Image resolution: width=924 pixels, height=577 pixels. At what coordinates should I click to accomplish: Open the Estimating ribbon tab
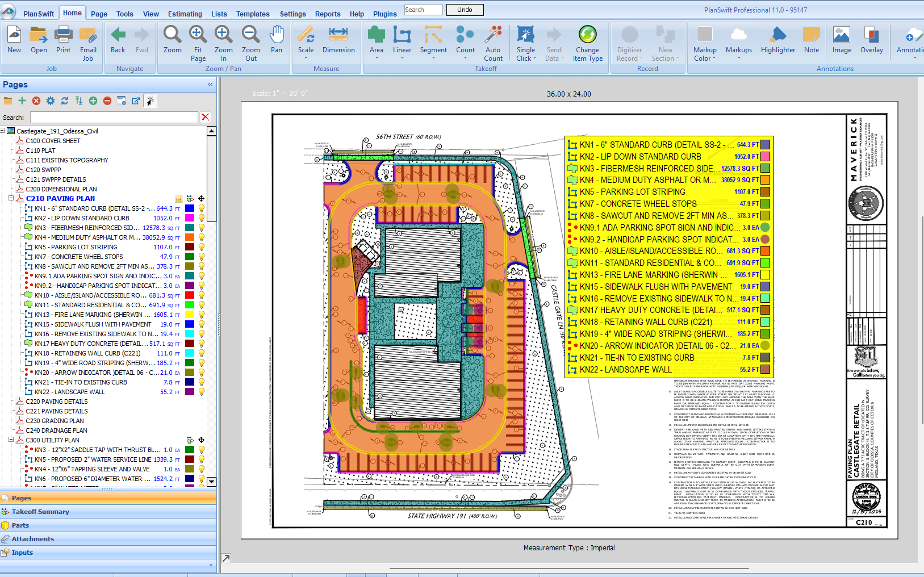click(185, 14)
